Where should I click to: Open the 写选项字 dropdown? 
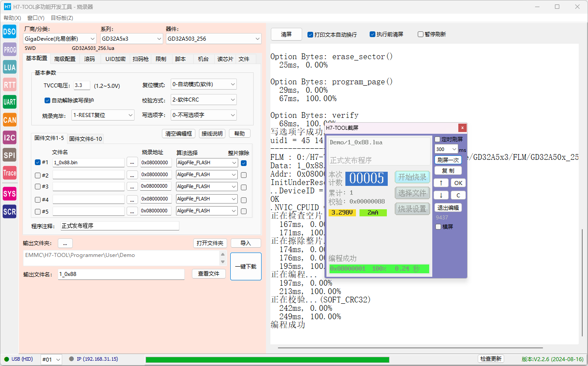point(204,115)
